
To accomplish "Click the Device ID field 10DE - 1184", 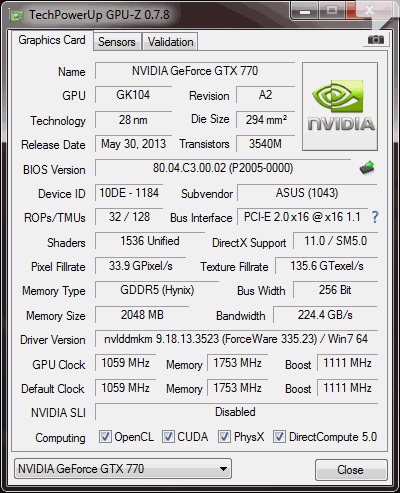I will coord(129,193).
